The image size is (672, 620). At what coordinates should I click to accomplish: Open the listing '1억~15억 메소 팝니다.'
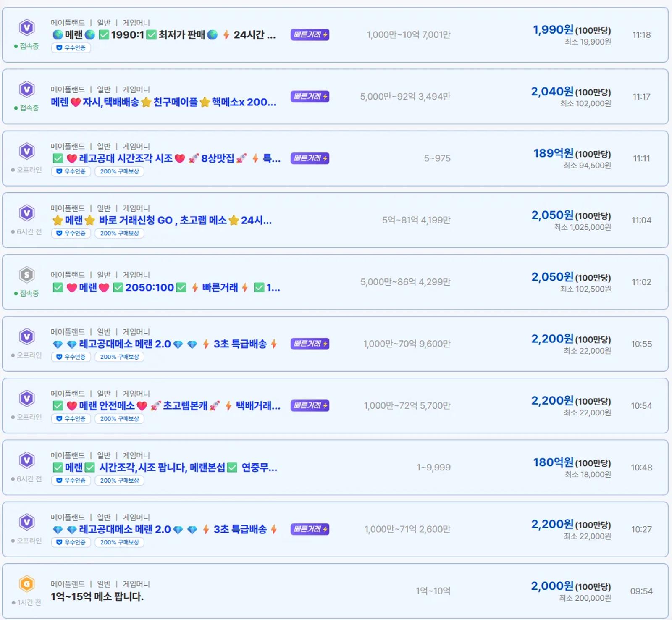coord(97,596)
